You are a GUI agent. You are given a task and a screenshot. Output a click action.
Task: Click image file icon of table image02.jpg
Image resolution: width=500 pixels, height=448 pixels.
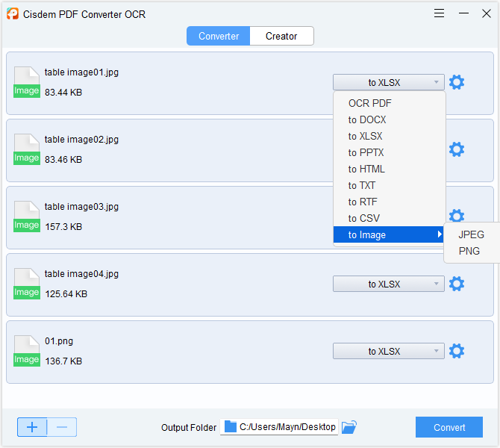click(27, 149)
